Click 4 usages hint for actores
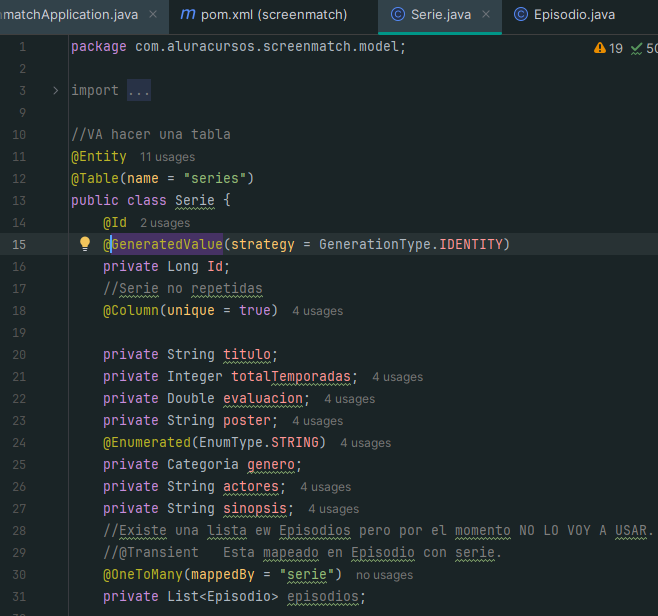 coord(326,487)
